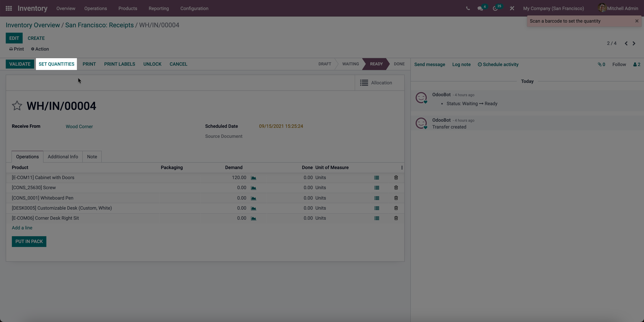Open the Action menu
644x322 pixels.
click(40, 49)
